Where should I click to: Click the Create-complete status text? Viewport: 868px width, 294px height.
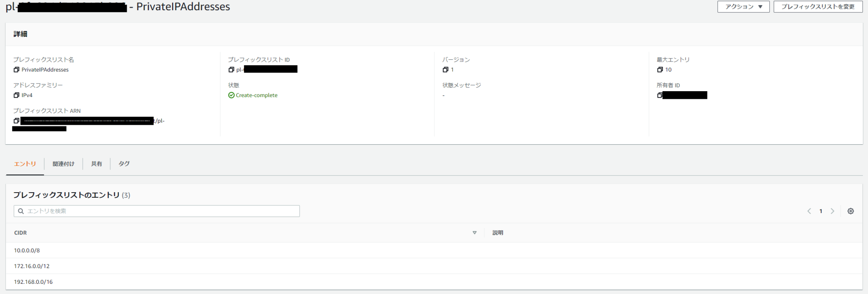257,95
